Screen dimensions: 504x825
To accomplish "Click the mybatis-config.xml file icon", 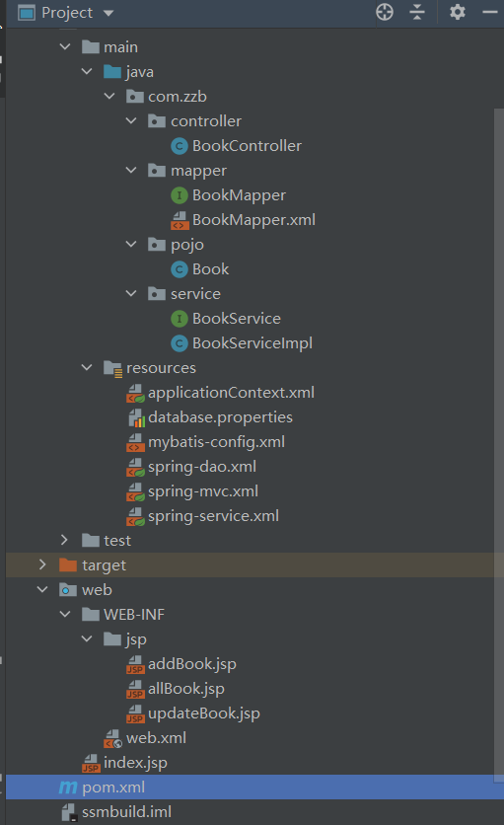I will pos(135,442).
